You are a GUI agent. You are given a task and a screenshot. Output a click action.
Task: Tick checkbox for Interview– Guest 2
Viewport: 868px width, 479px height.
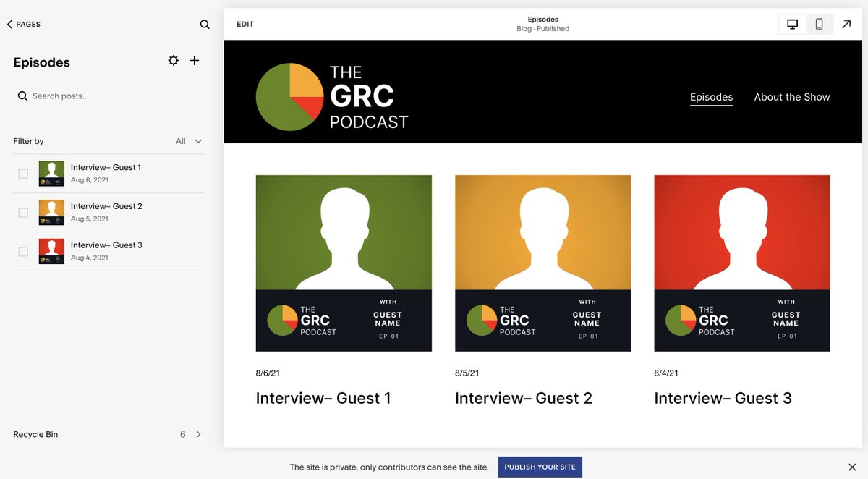[23, 213]
